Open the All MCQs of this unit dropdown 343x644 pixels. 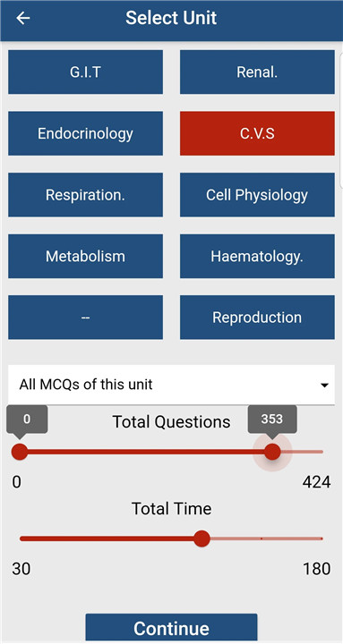coord(171,385)
